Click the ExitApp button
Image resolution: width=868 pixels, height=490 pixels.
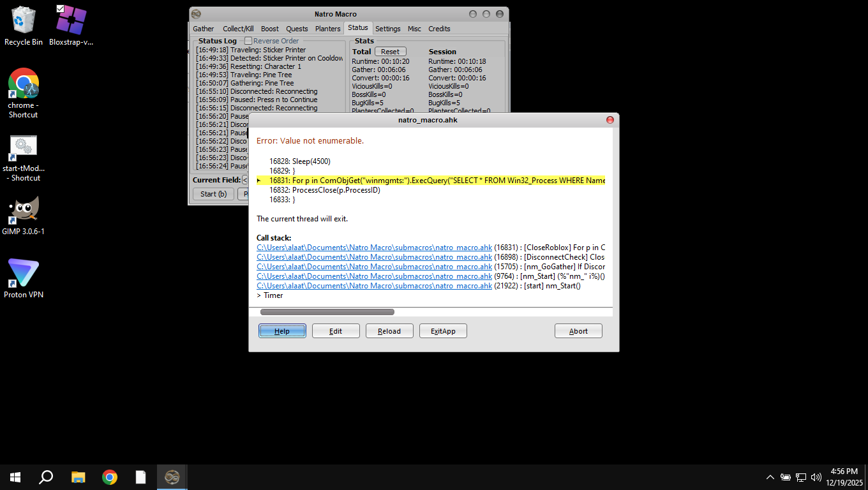point(443,331)
